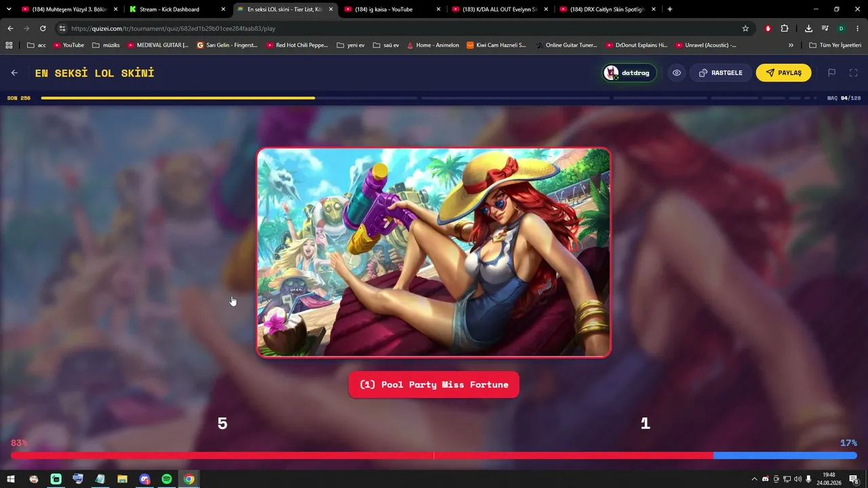This screenshot has width=868, height=488.
Task: Click the browser back arrow
Action: 10,28
